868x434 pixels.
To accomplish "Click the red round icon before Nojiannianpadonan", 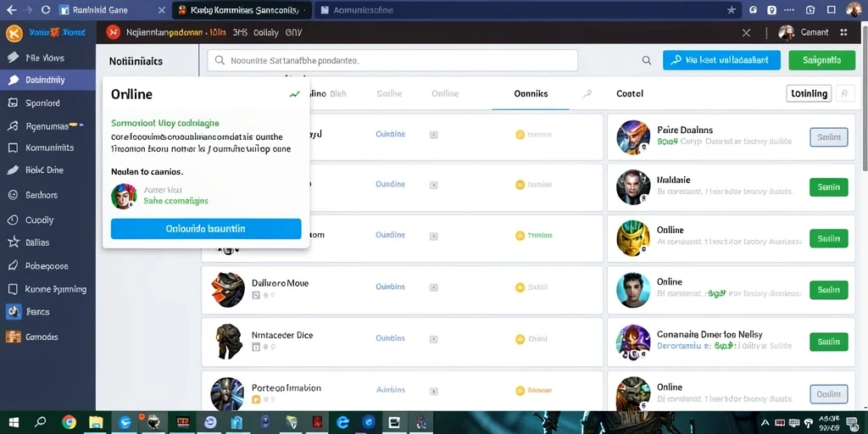I will click(x=113, y=33).
